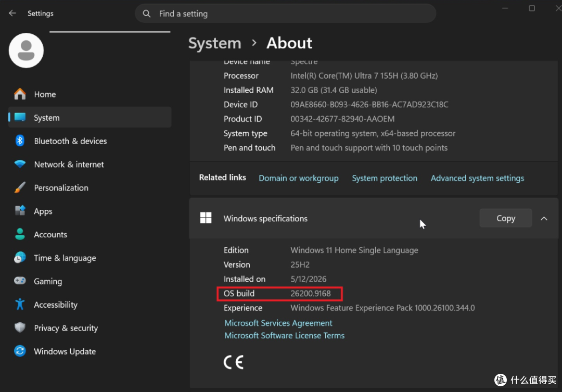Minimize the Settings window
562x392 pixels.
pyautogui.click(x=505, y=8)
